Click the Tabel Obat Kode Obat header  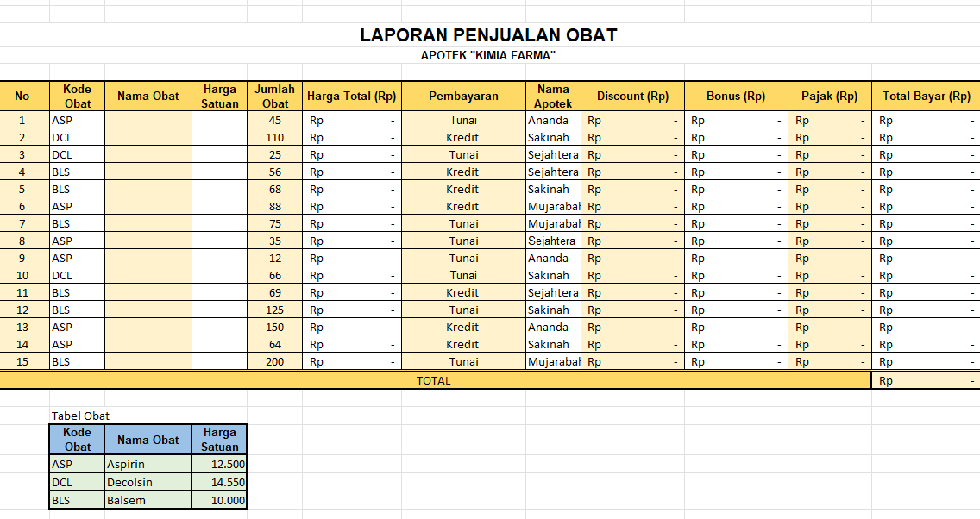[77, 440]
